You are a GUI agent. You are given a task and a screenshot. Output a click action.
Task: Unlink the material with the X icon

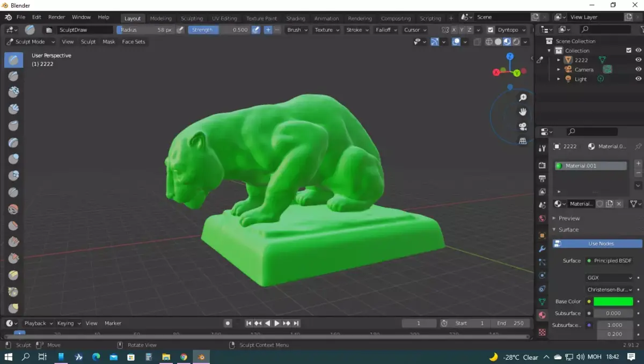[x=619, y=204]
